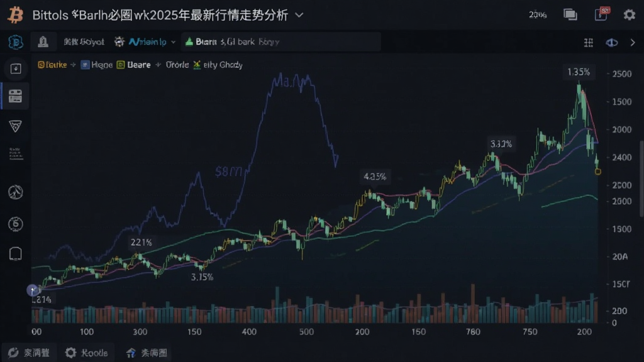
Task: Click the circled 6 sidebar icon
Action: tap(15, 224)
